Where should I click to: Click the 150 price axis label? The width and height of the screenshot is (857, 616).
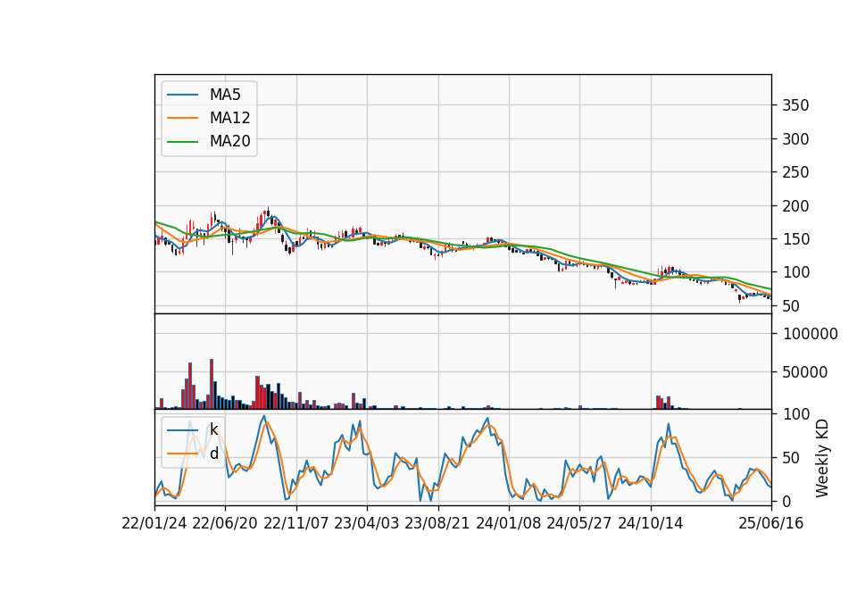click(x=795, y=239)
